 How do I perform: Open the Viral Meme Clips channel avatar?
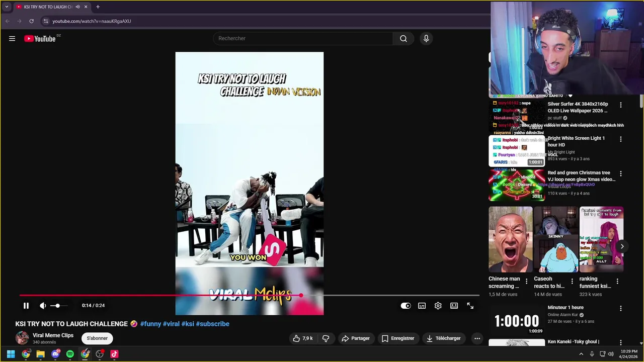[22, 338]
